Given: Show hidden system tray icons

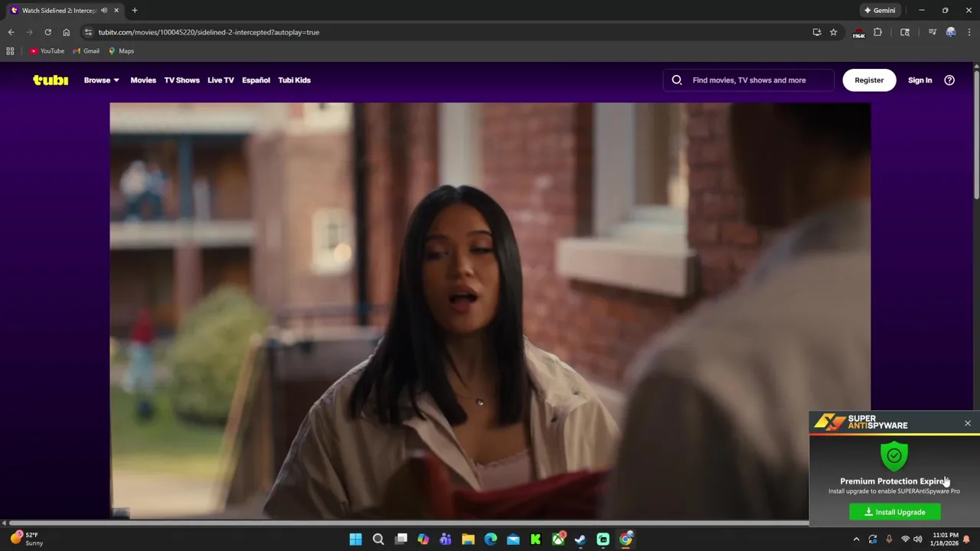Looking at the screenshot, I should (x=856, y=540).
